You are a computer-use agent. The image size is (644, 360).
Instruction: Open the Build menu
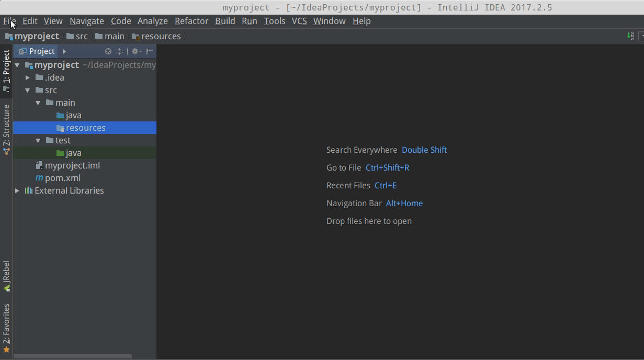pyautogui.click(x=225, y=21)
